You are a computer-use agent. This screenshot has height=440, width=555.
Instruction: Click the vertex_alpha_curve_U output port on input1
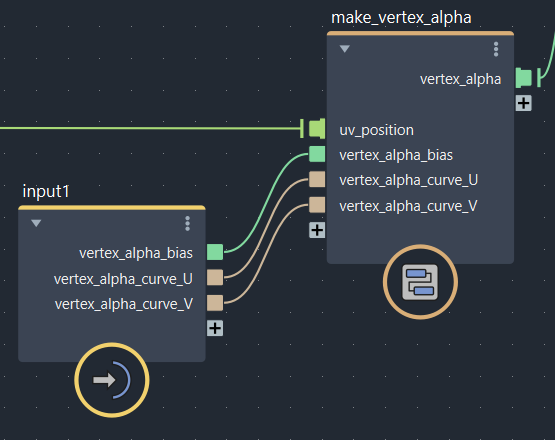click(x=215, y=278)
